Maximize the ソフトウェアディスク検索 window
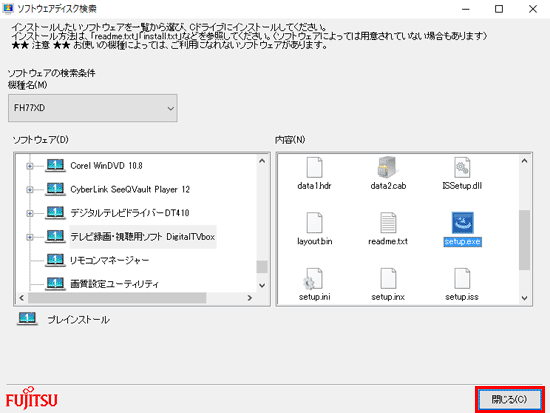 pos(499,9)
